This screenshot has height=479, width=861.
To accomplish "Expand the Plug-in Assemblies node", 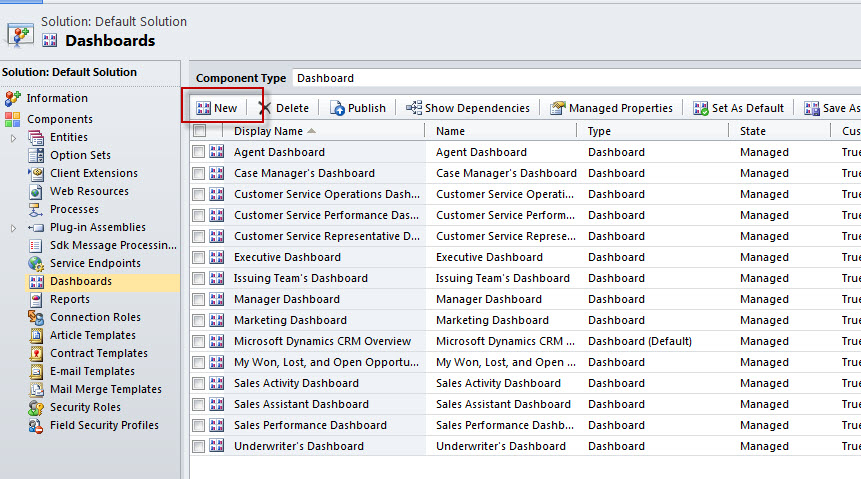I will coord(14,228).
